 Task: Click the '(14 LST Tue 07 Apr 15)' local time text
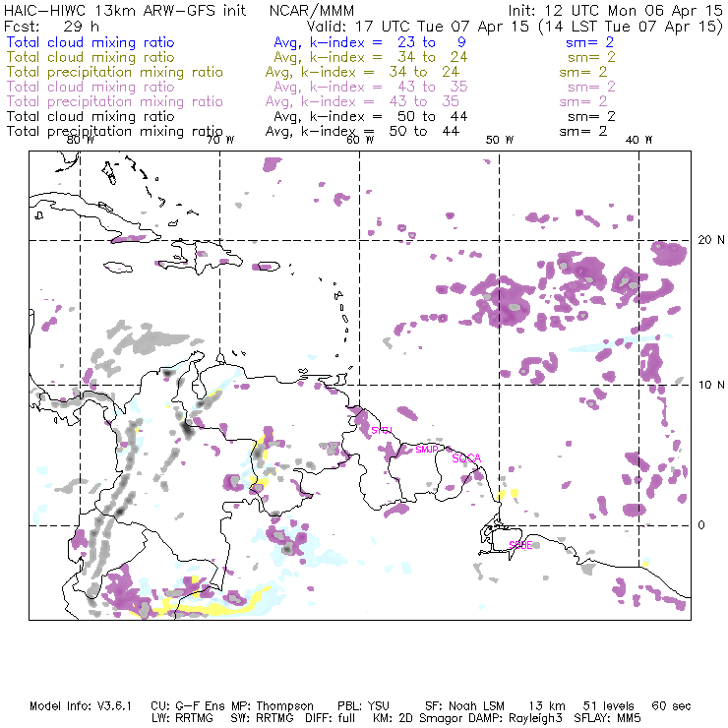pos(631,27)
